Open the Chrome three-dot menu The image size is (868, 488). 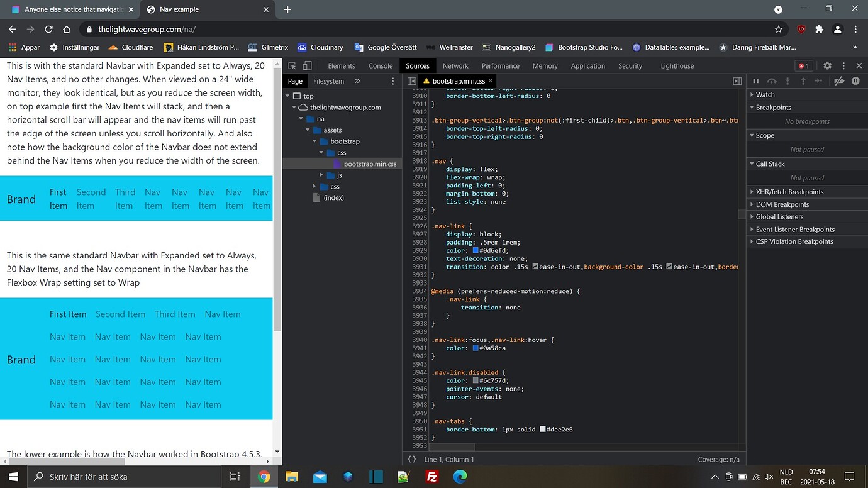[855, 29]
